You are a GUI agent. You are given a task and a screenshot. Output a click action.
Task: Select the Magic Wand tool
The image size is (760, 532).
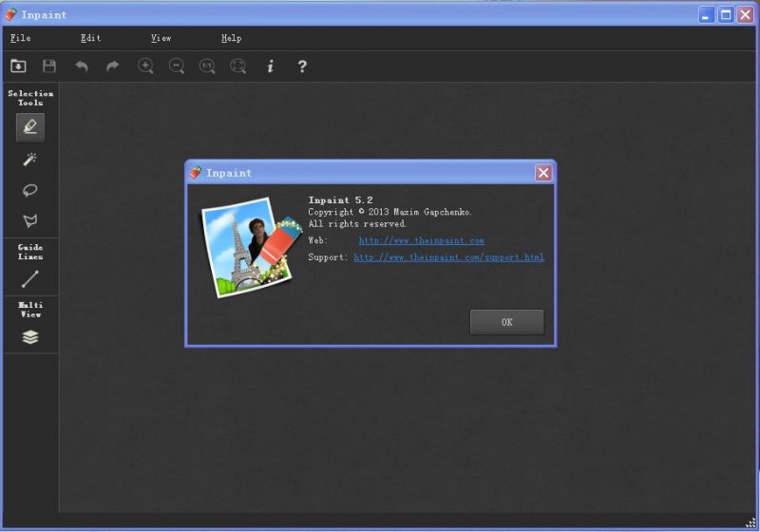click(x=30, y=159)
